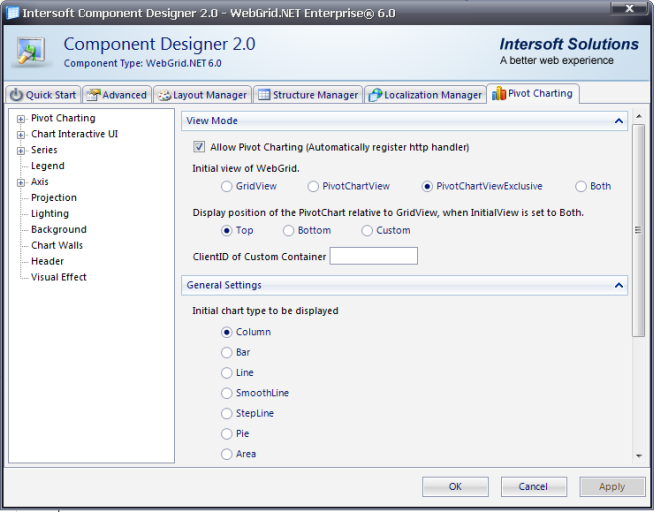Select Line chart type
This screenshot has width=655, height=512.
[x=226, y=373]
